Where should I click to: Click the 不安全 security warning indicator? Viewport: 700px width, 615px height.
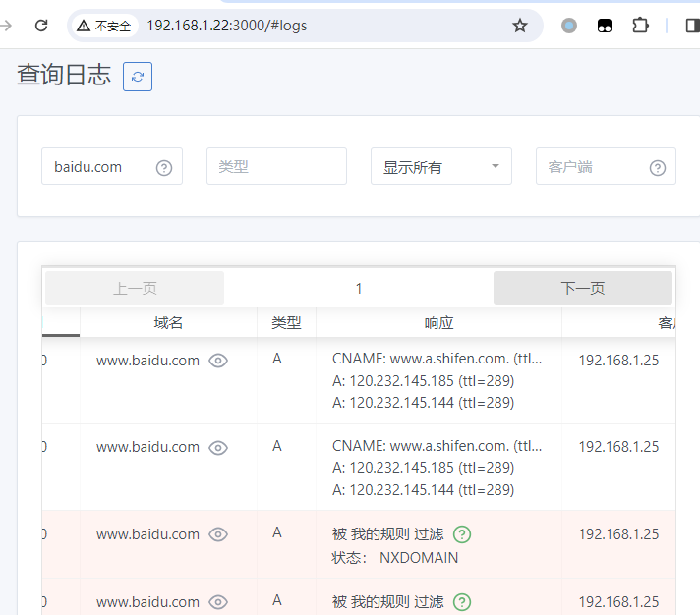coord(104,26)
